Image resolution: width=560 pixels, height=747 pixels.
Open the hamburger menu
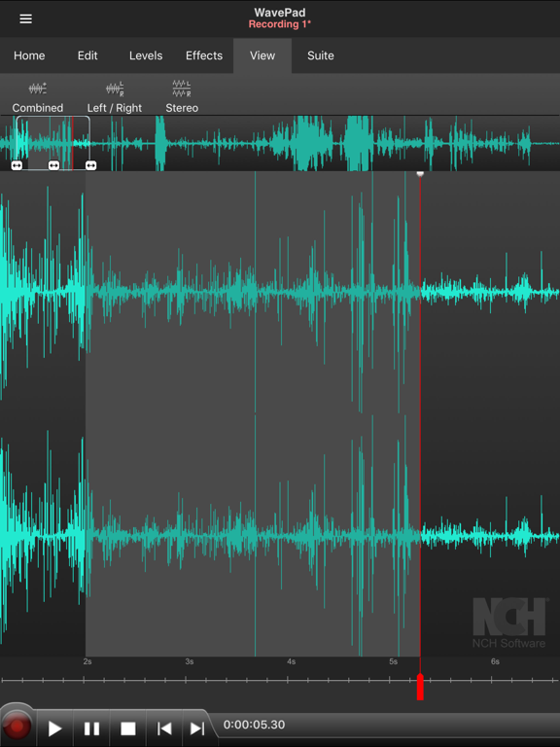pyautogui.click(x=25, y=18)
